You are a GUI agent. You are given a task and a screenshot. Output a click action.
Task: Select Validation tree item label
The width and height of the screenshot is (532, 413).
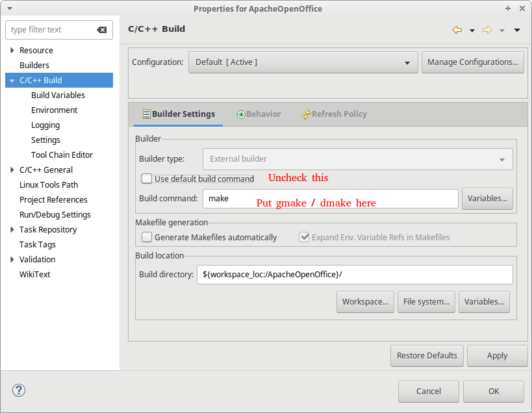37,259
